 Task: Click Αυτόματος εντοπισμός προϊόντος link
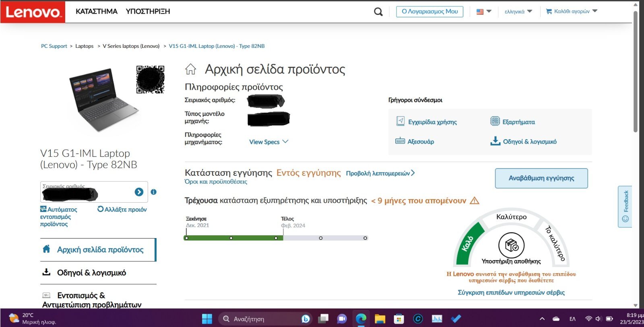coord(59,217)
